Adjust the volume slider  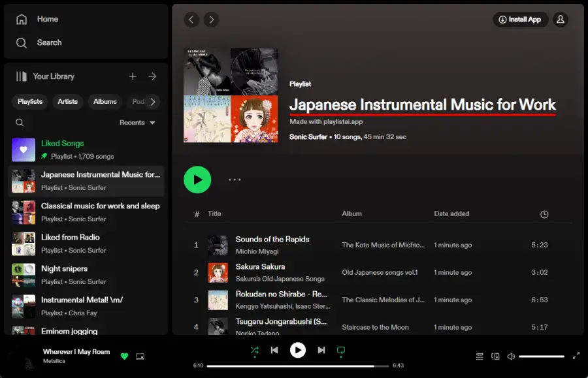(542, 356)
